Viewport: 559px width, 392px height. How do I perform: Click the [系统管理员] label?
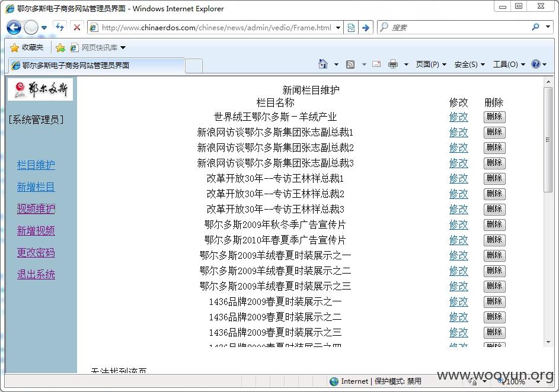(36, 119)
